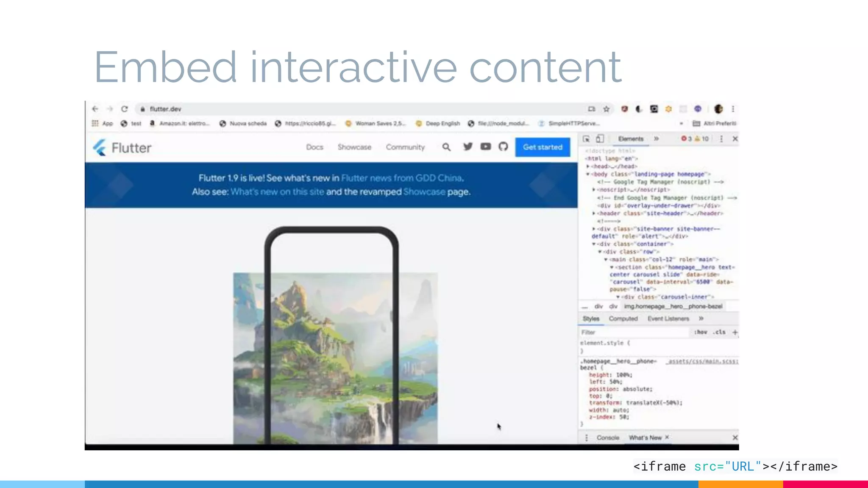
Task: Select the Elements tab in DevTools
Action: tap(631, 139)
